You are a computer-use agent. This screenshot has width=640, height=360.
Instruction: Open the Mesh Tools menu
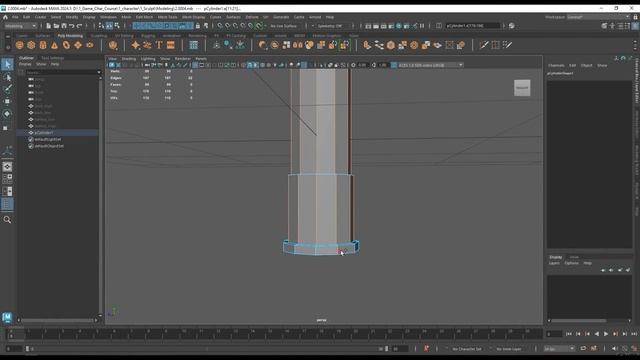pyautogui.click(x=167, y=17)
